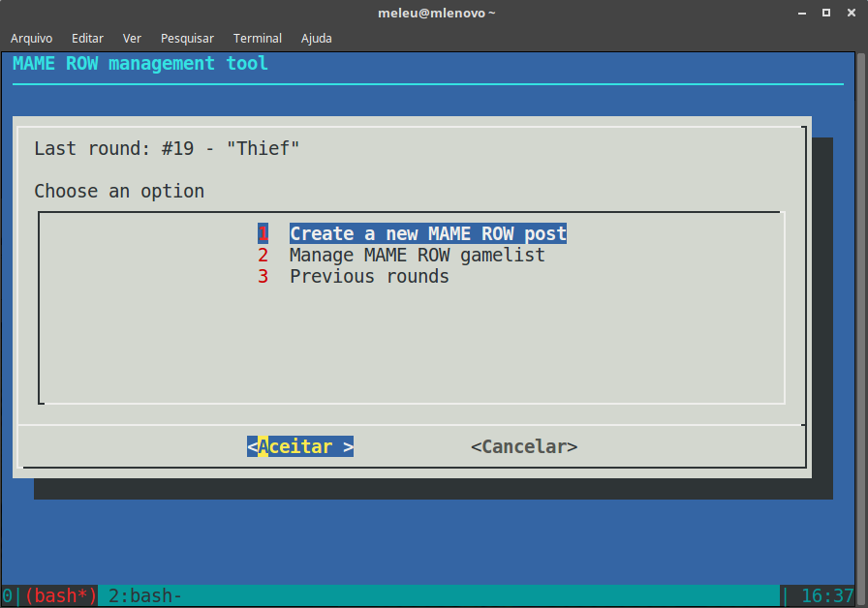The height and width of the screenshot is (608, 868).
Task: Switch to tmux window "2:bash-"
Action: click(x=145, y=596)
